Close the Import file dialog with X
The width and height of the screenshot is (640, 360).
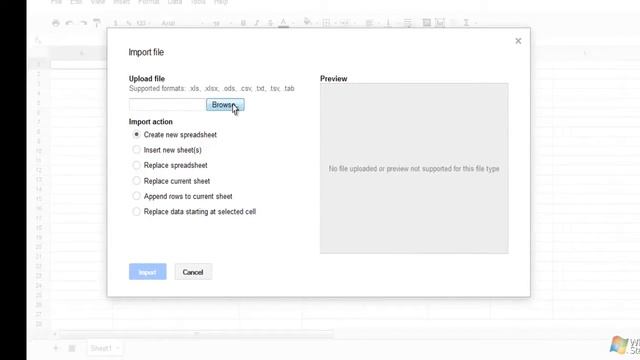pyautogui.click(x=518, y=41)
